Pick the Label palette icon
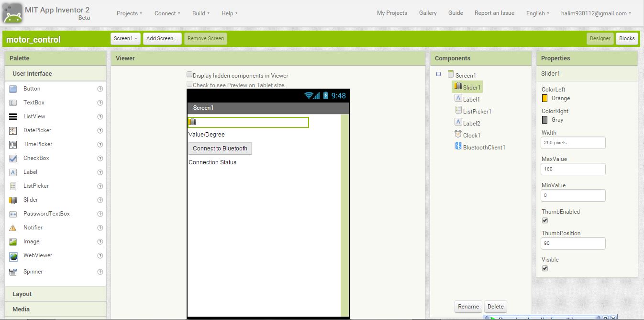This screenshot has width=644, height=320. [13, 172]
